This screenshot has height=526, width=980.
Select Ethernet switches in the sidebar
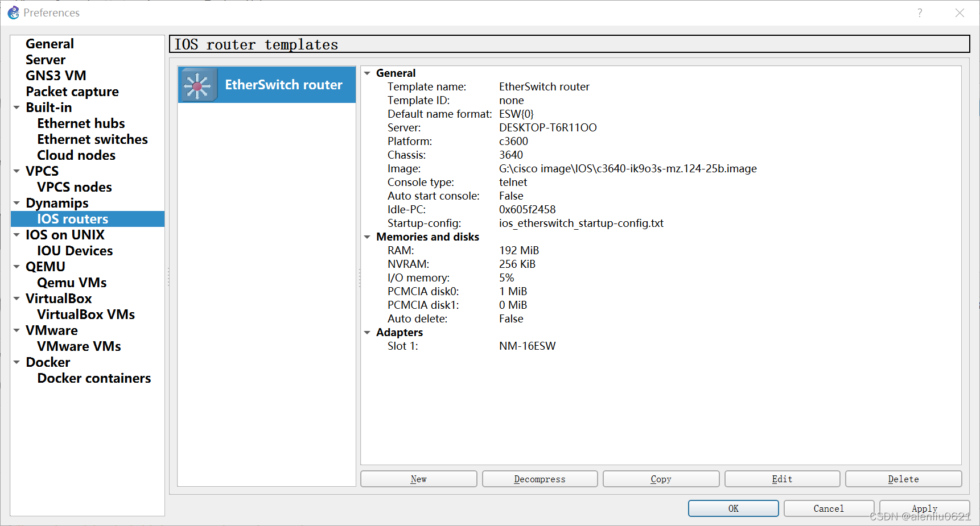(x=92, y=139)
